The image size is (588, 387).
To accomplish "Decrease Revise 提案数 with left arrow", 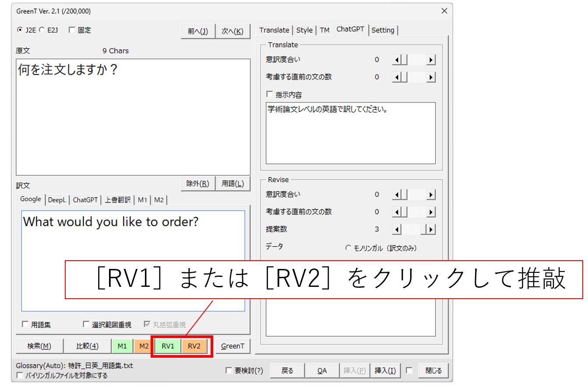I will (x=396, y=230).
